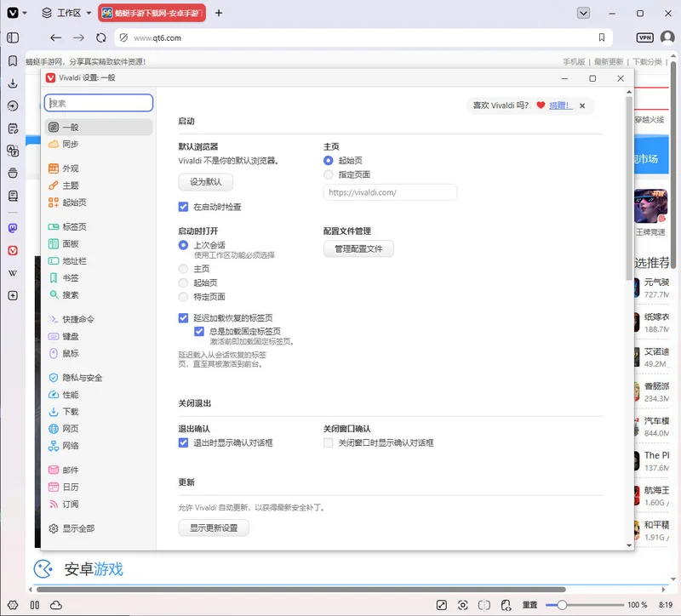Open settings gear in status bar
This screenshot has height=616, width=681.
click(13, 605)
